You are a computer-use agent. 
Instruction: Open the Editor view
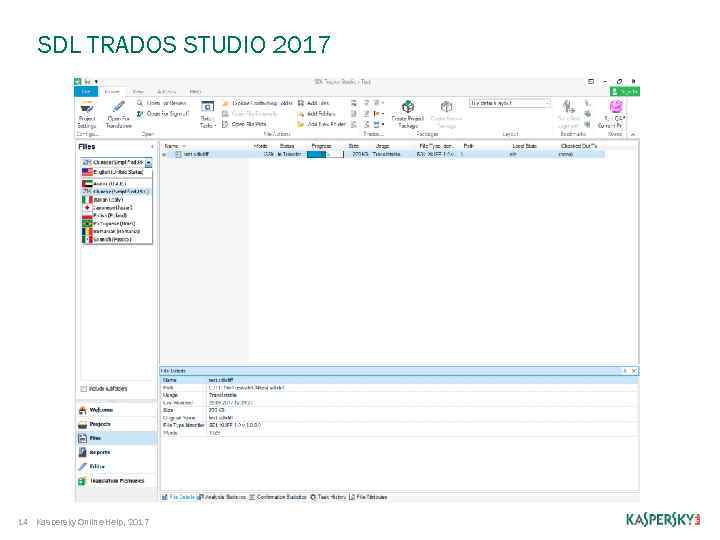117,467
